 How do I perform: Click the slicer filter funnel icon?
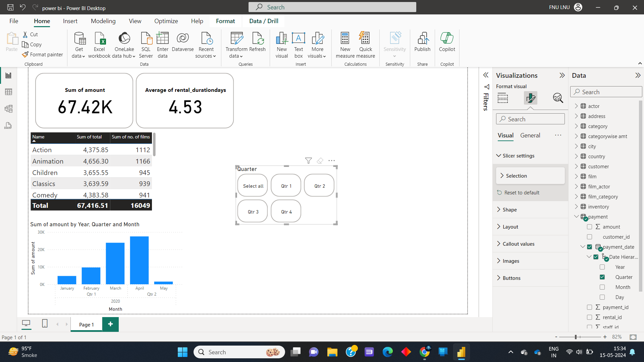309,161
